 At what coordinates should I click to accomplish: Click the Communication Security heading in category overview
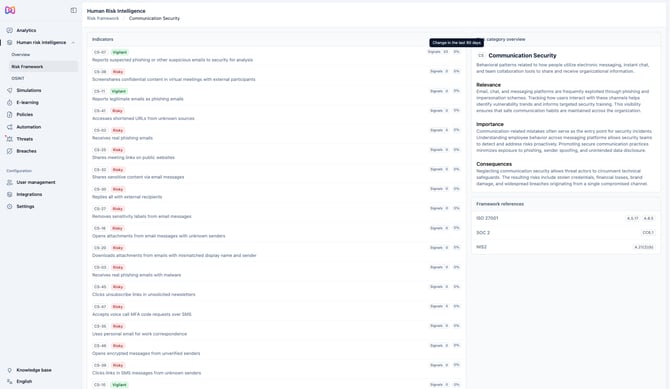pyautogui.click(x=522, y=56)
